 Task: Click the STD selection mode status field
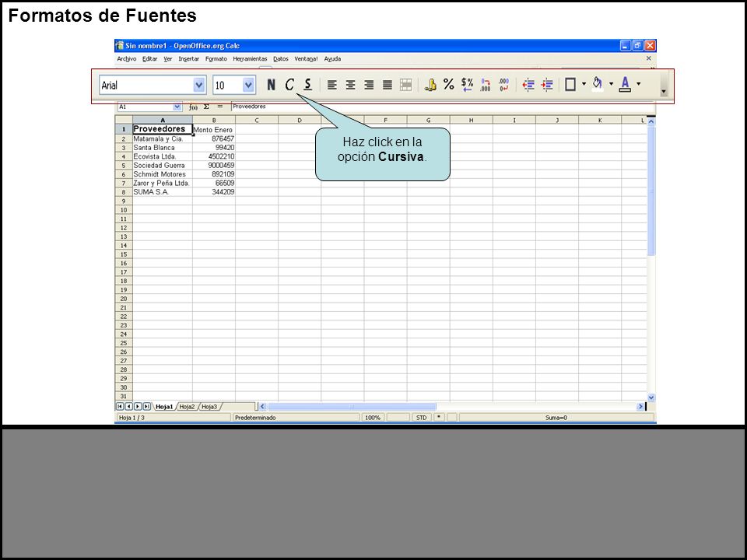(x=421, y=418)
